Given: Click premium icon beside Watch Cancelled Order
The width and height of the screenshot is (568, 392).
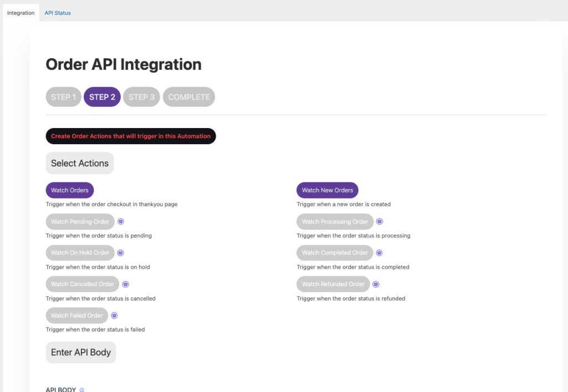Looking at the screenshot, I should coord(125,284).
